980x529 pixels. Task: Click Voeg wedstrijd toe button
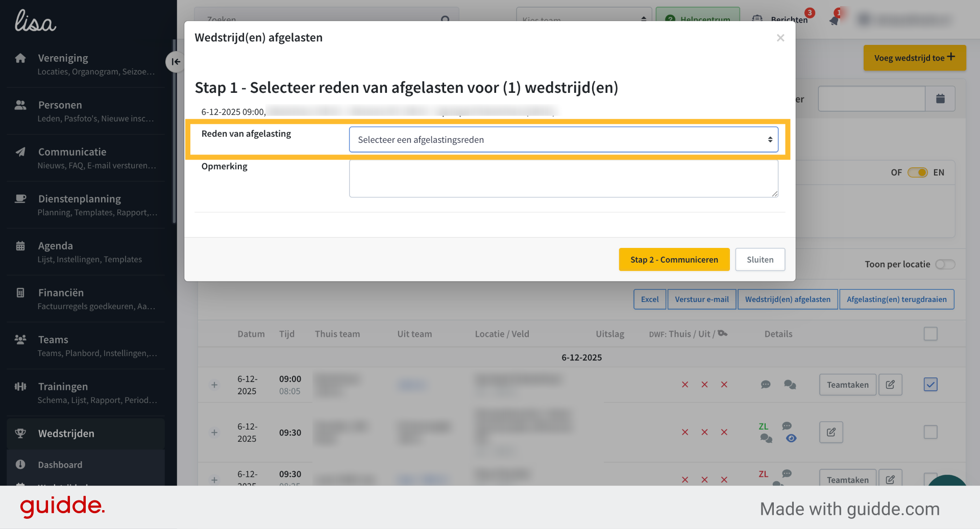pos(914,58)
